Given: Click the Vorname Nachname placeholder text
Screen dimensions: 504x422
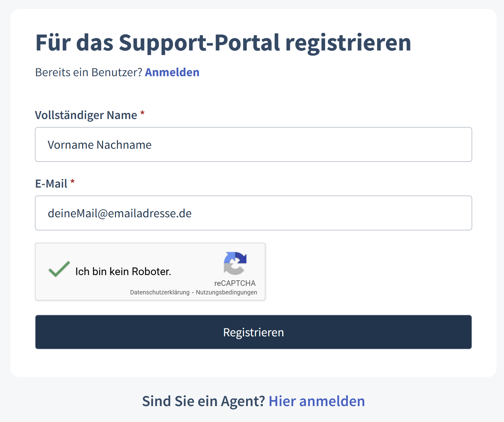Looking at the screenshot, I should 100,145.
